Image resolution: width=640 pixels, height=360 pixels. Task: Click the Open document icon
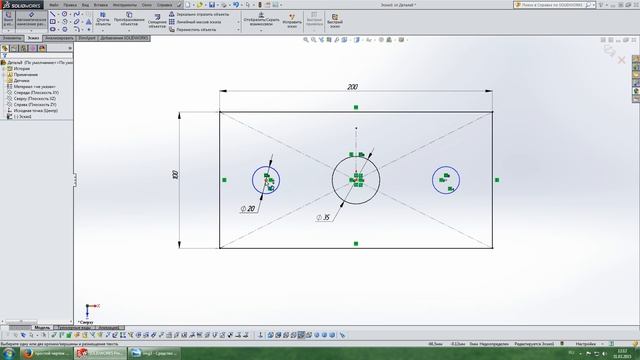pos(200,5)
